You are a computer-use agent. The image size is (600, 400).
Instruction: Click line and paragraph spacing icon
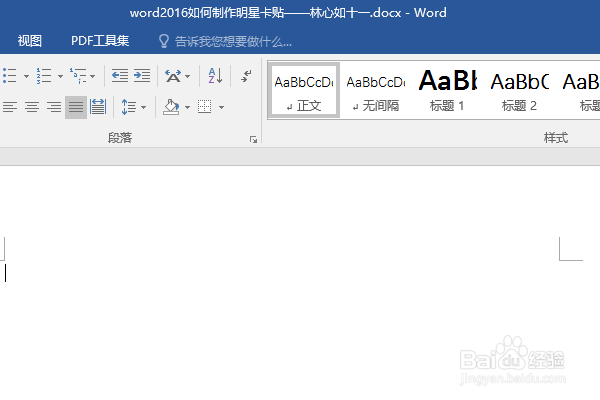point(129,107)
